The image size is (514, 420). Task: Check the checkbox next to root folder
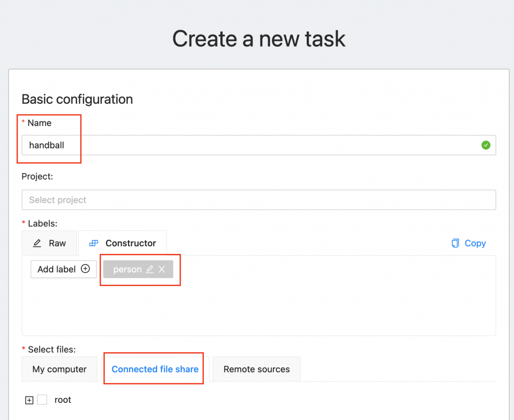pos(43,399)
